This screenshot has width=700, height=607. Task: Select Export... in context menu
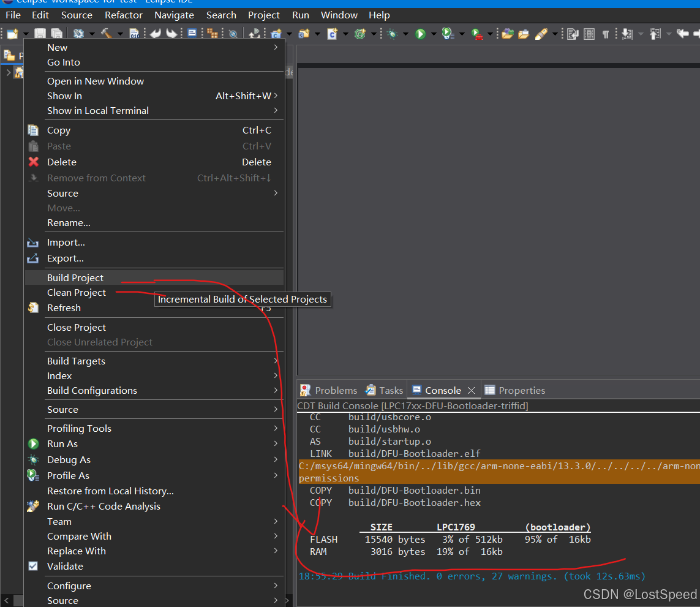click(154, 258)
